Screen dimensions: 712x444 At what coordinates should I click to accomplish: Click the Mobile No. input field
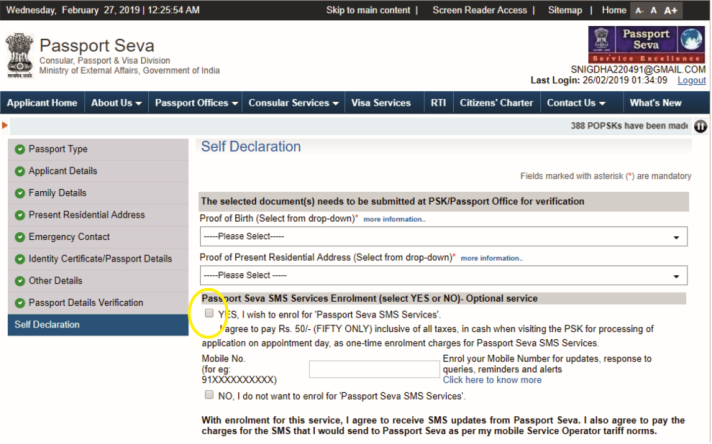click(x=374, y=369)
